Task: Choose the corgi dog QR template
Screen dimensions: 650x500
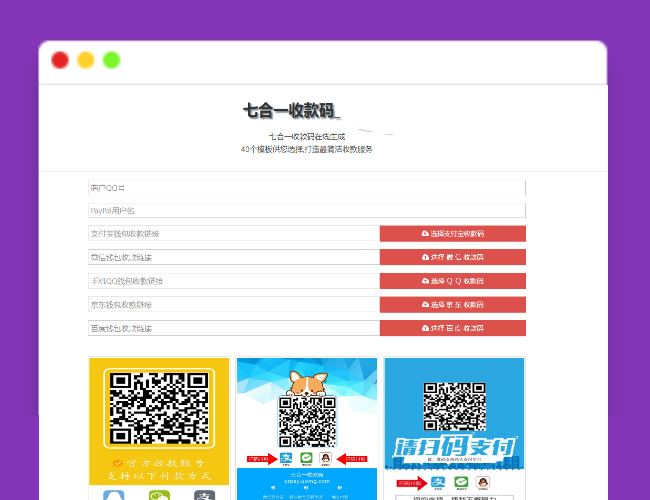Action: coord(307,428)
